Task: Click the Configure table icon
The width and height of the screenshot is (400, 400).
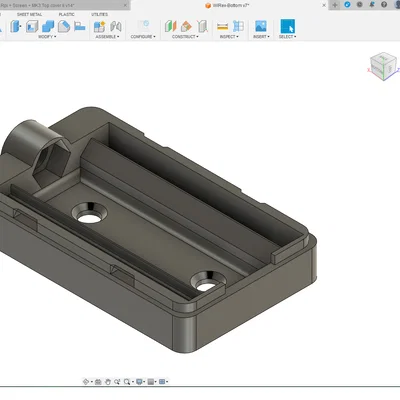Action: (144, 26)
